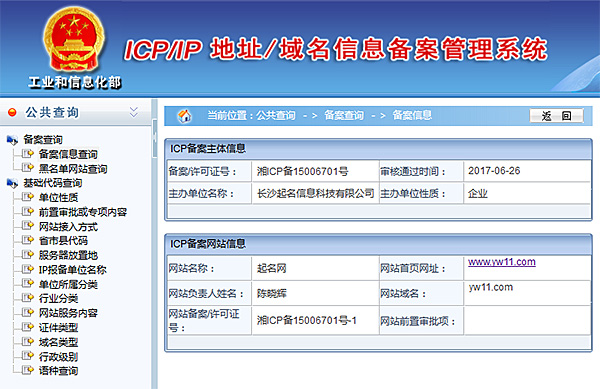
Task: Select 行政级别 in the sidebar
Action: 58,356
